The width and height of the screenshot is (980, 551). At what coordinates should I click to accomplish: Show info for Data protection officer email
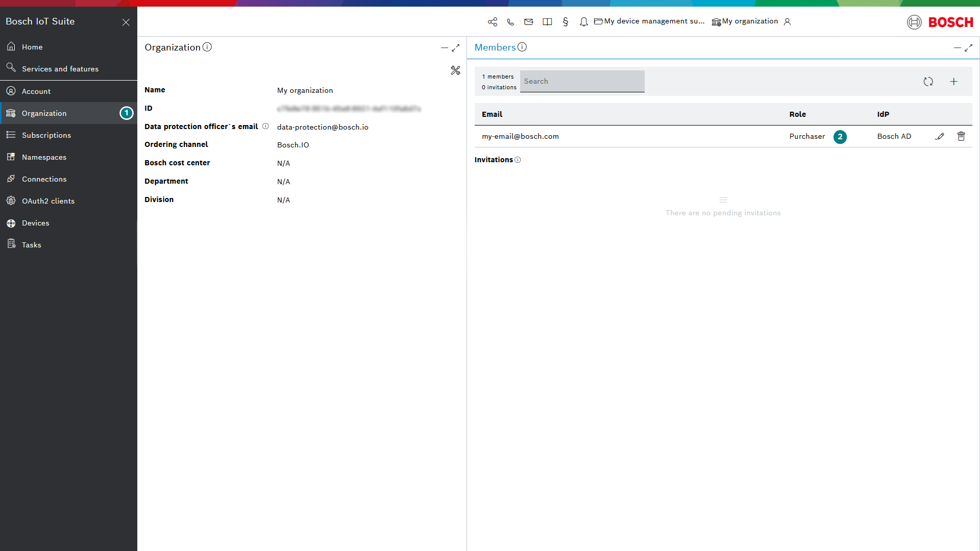click(x=265, y=127)
